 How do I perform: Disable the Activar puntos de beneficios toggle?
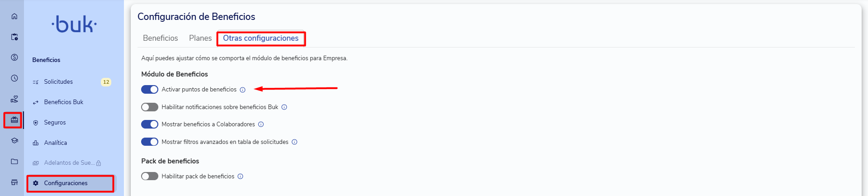tap(150, 90)
